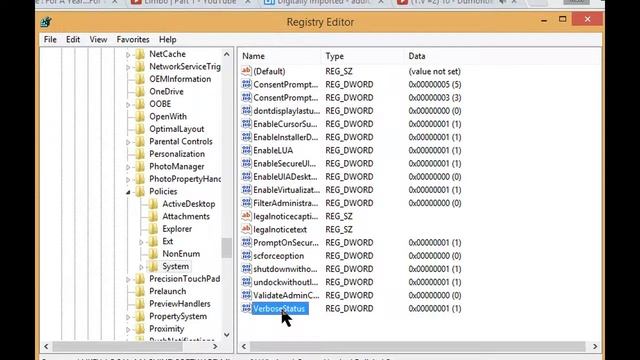Click the EnableVirtualizat... DWORD icon
Image resolution: width=640 pixels, height=360 pixels.
click(246, 190)
